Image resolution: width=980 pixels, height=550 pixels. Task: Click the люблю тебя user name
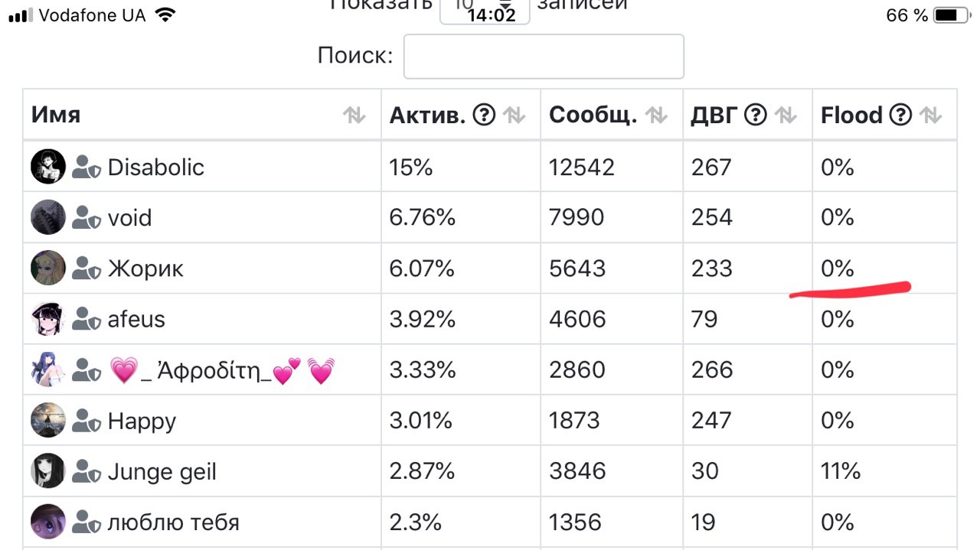point(173,522)
